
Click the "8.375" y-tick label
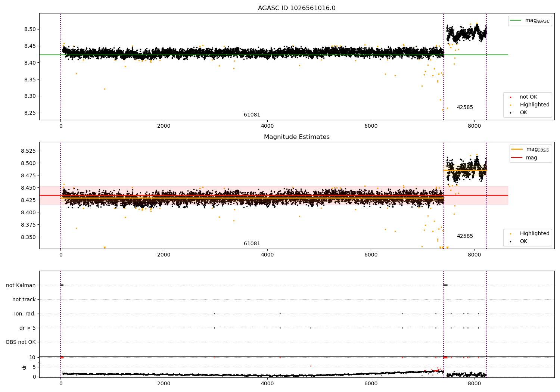click(28, 225)
